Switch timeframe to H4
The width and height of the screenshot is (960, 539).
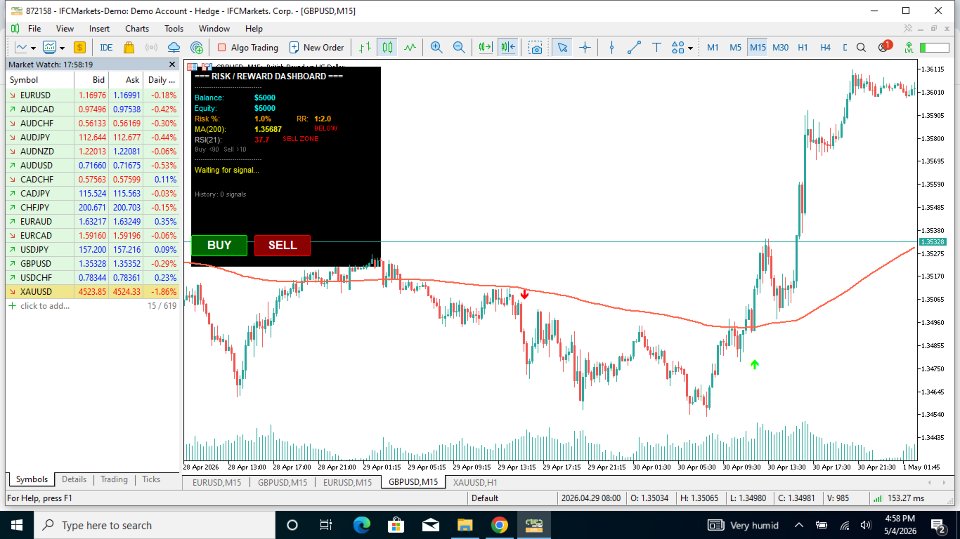(825, 47)
